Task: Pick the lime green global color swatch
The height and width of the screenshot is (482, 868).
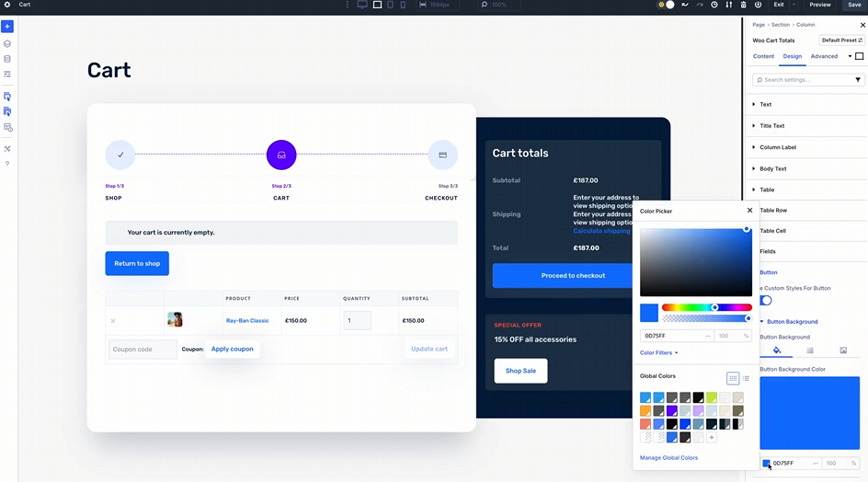Action: (712, 397)
